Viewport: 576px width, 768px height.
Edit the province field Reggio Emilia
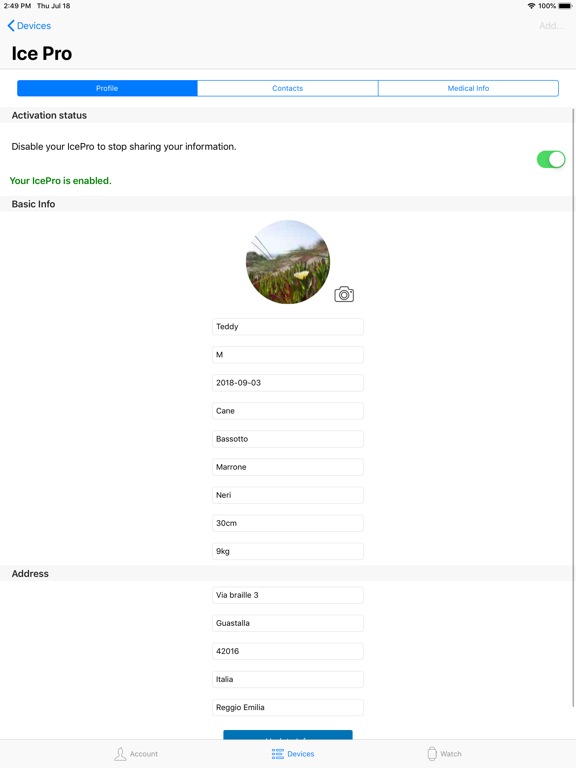[x=288, y=707]
